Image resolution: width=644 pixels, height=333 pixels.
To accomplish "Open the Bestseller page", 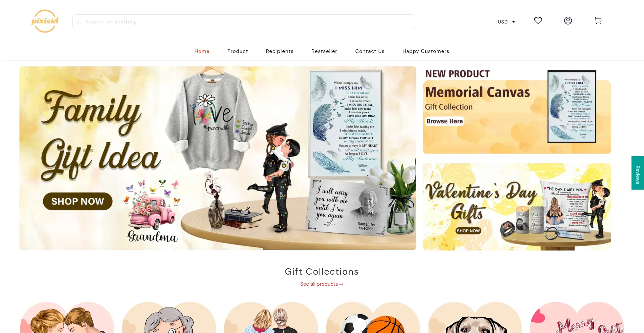I will pos(324,51).
